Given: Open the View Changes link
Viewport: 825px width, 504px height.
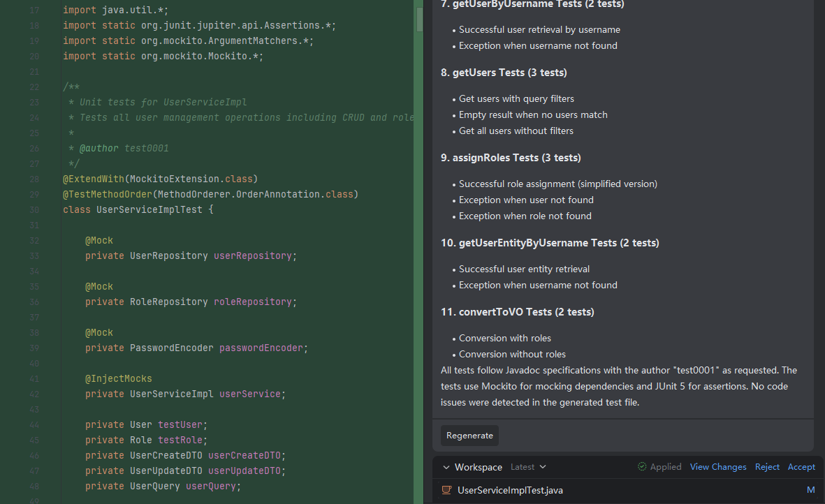Looking at the screenshot, I should coord(718,467).
